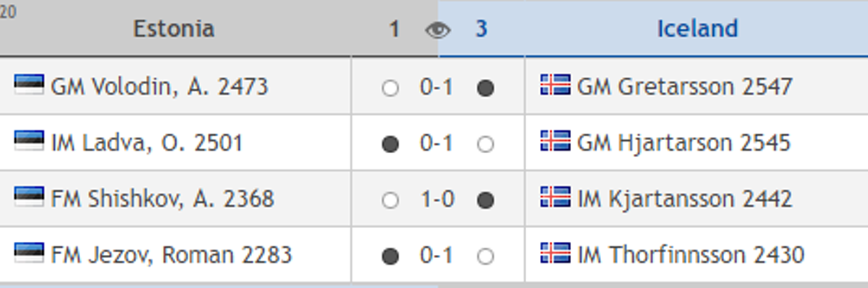Image resolution: width=868 pixels, height=288 pixels.
Task: Click black piece circle for Ladva
Action: [390, 144]
